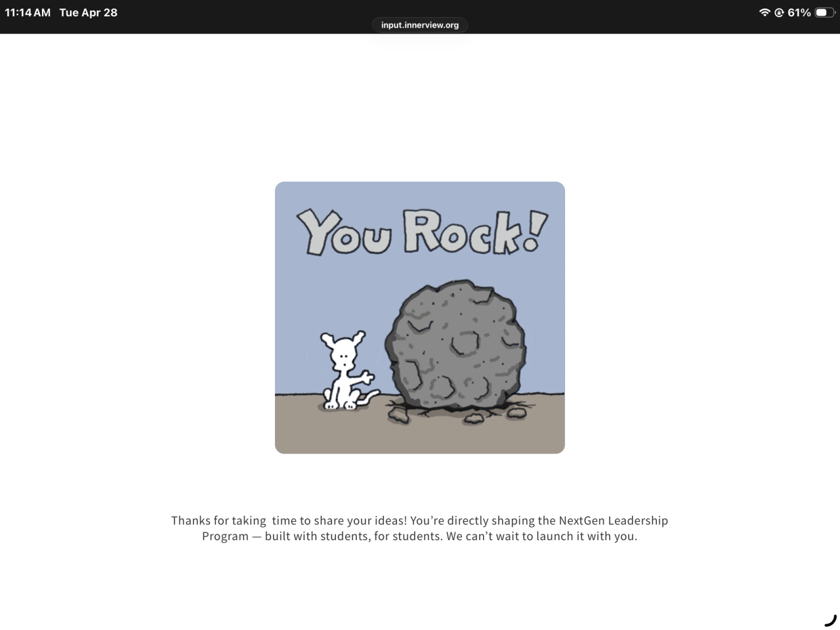Screen dimensions: 840x630
Task: Tap the orientation lock icon beside battery percentage
Action: pyautogui.click(x=779, y=12)
